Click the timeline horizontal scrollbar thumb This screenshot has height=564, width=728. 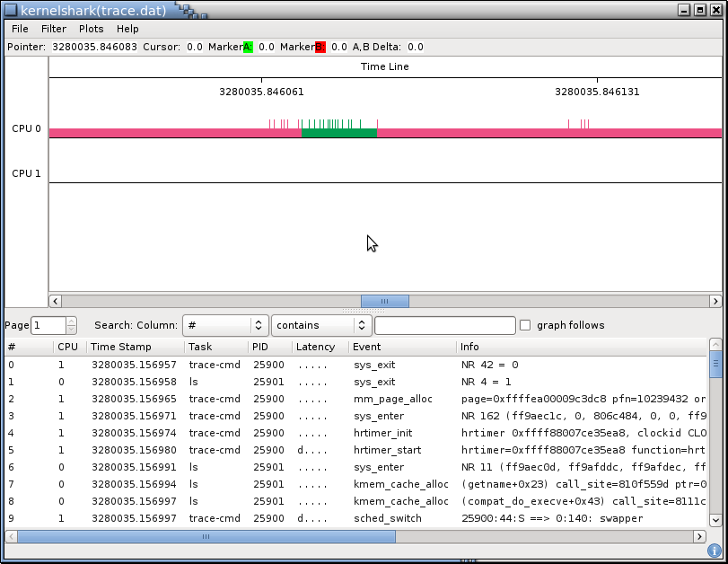tap(385, 301)
